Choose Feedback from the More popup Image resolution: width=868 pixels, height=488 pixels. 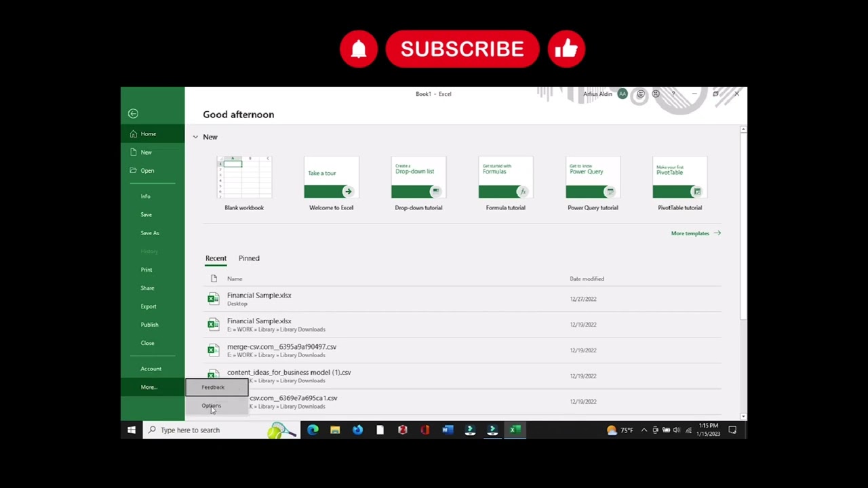[217, 387]
